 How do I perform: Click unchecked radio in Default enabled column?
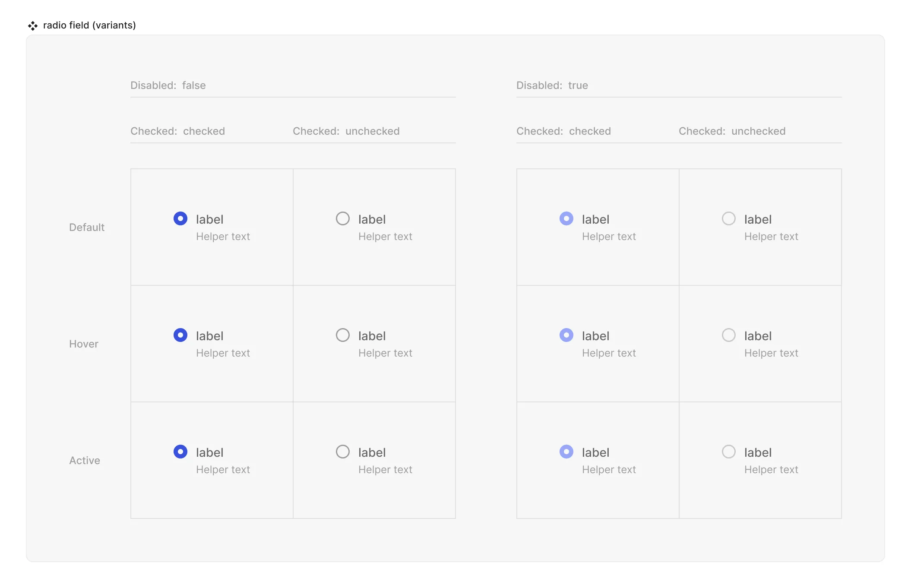pos(342,218)
